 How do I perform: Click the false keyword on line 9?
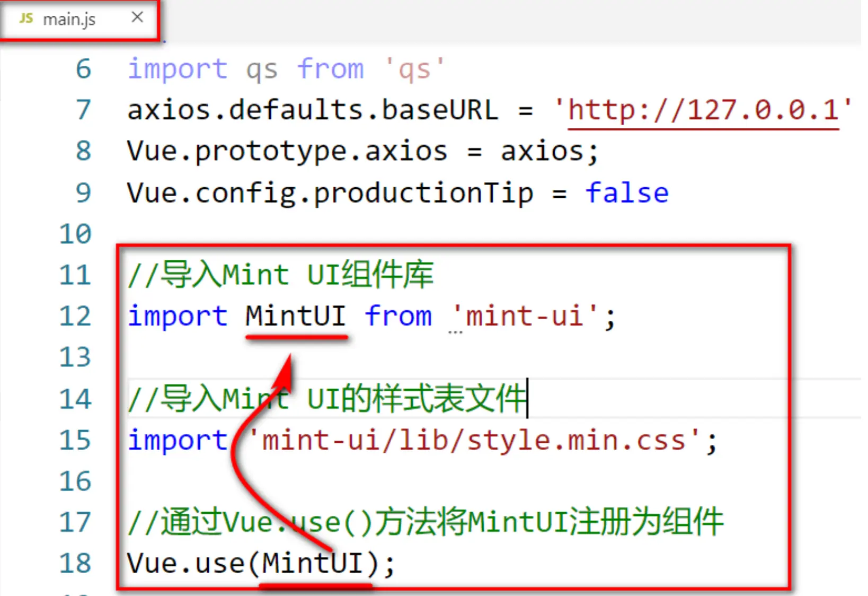tap(627, 192)
